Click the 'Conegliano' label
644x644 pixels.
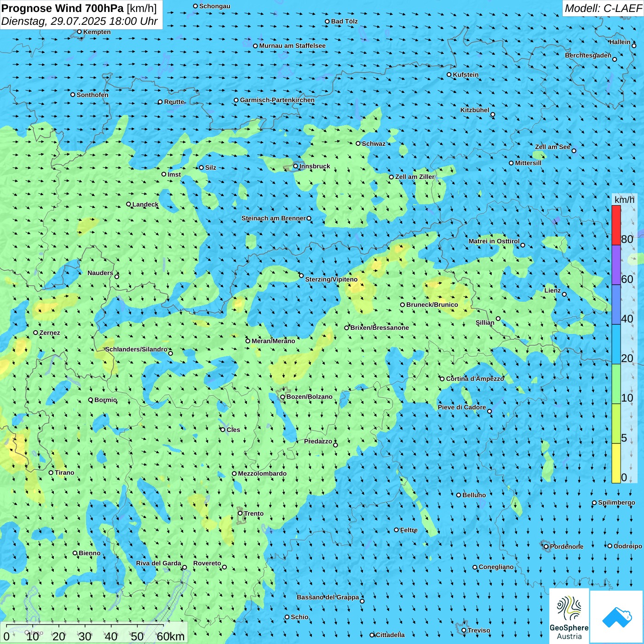(496, 567)
